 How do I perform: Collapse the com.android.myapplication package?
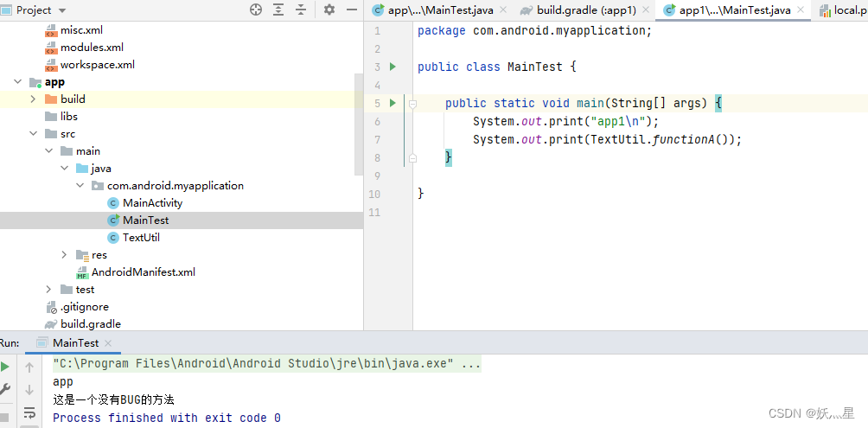(x=80, y=186)
